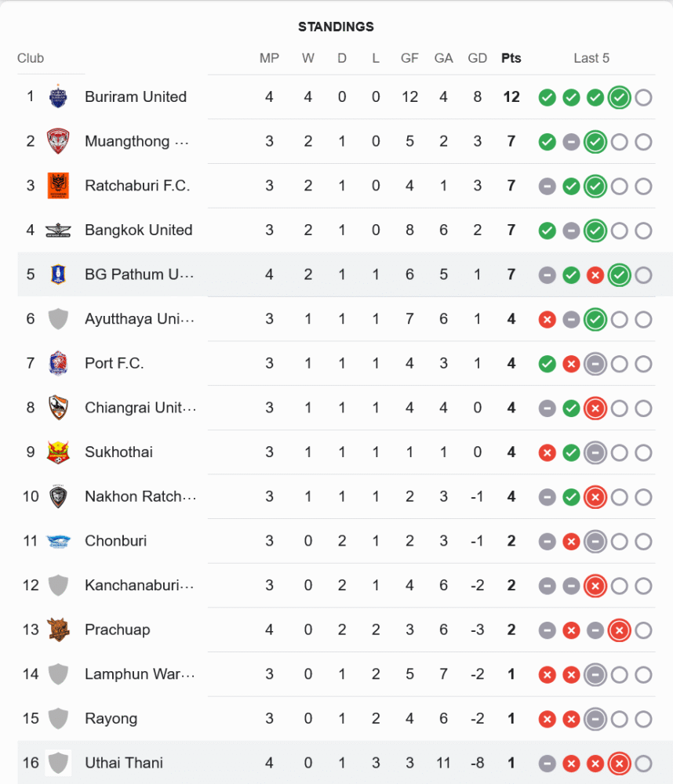Open the Uthai Thani team page
Viewport: 673px width, 784px height.
124,763
